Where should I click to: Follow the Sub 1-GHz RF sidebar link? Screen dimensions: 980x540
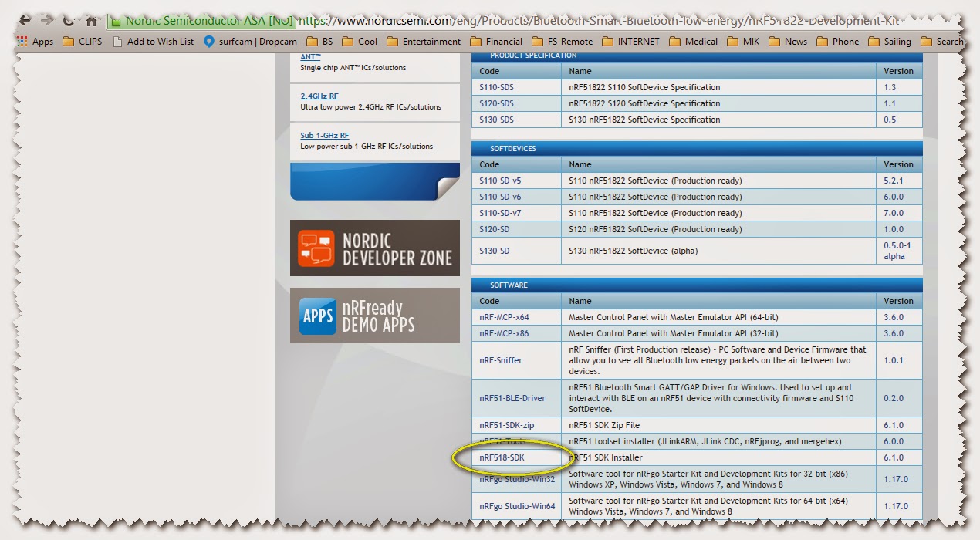tap(324, 136)
